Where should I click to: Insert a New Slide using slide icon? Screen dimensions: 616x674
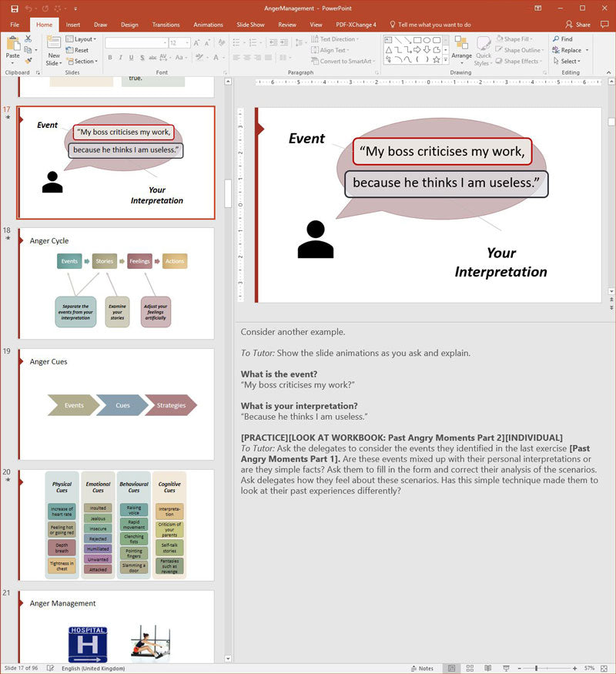pyautogui.click(x=54, y=43)
